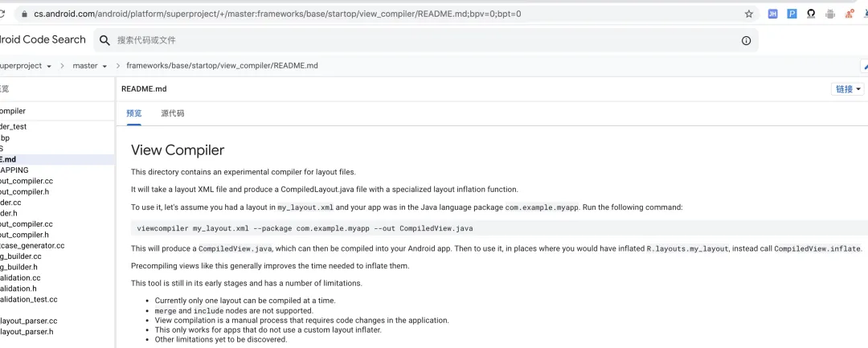Open the JH browser extension
868x348 pixels.
(773, 14)
